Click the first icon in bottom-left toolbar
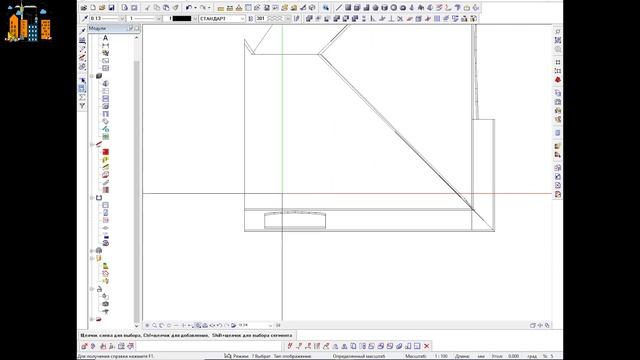The width and height of the screenshot is (640, 360). click(x=84, y=346)
